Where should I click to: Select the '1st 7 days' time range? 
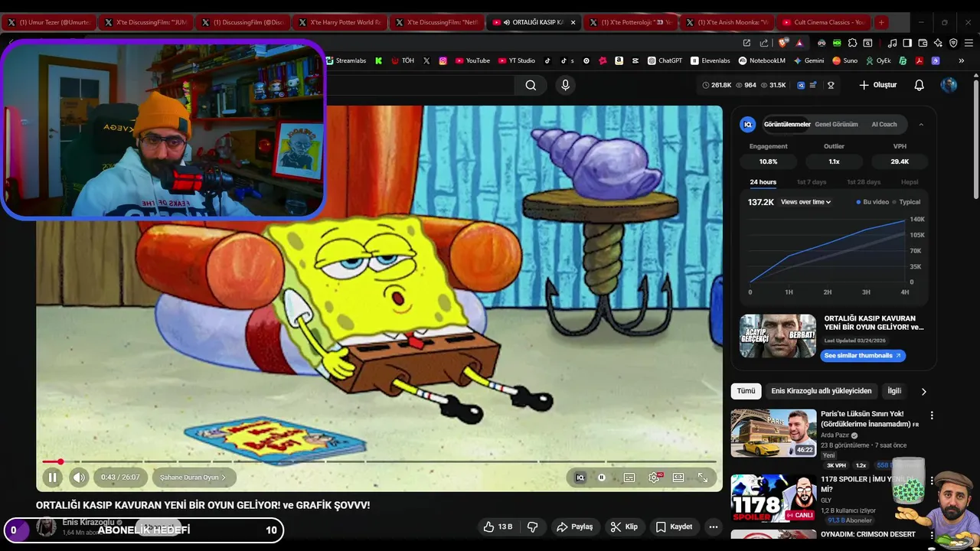pyautogui.click(x=812, y=182)
